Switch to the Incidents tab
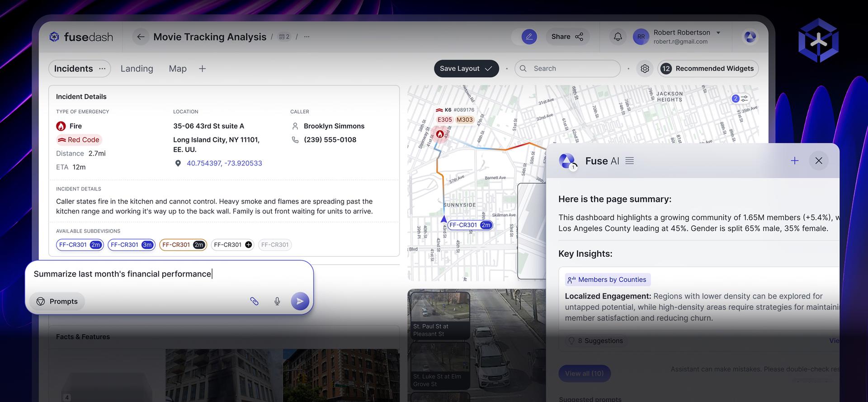The height and width of the screenshot is (402, 868). click(73, 68)
